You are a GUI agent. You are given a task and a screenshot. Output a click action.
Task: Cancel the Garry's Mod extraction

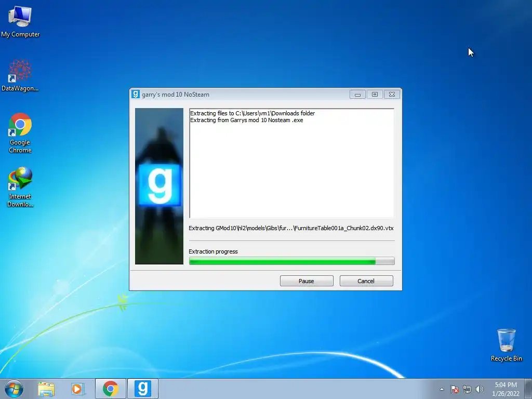(366, 281)
